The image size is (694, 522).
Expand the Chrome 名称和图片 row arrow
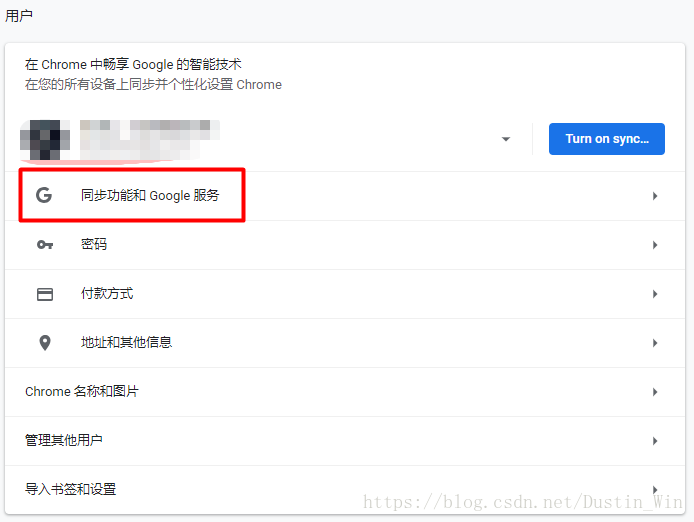point(655,392)
